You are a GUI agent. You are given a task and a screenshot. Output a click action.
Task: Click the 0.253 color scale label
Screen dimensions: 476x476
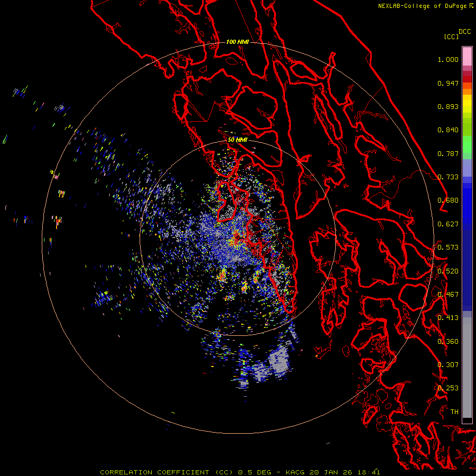click(448, 388)
